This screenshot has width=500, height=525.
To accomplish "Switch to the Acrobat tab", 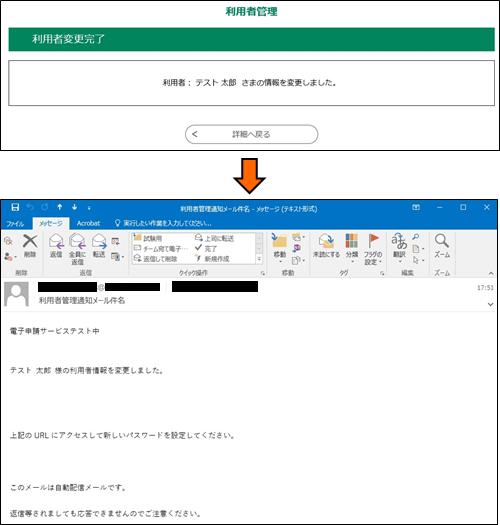I will coord(88,223).
